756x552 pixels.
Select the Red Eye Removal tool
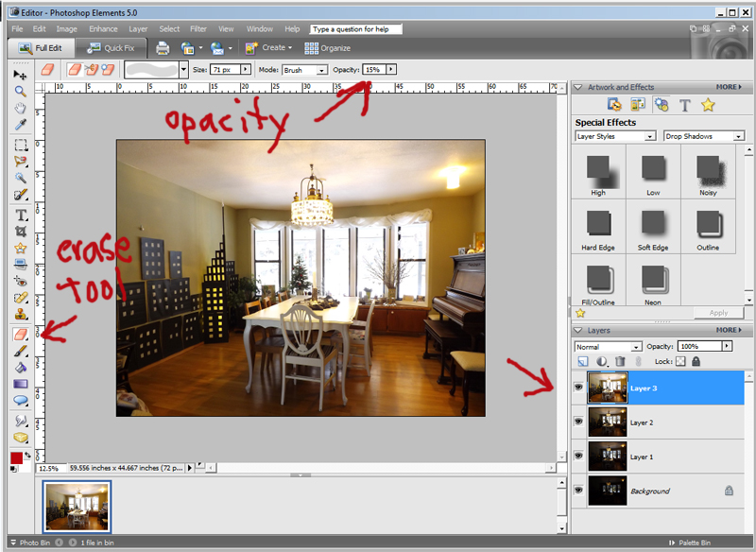(x=20, y=281)
